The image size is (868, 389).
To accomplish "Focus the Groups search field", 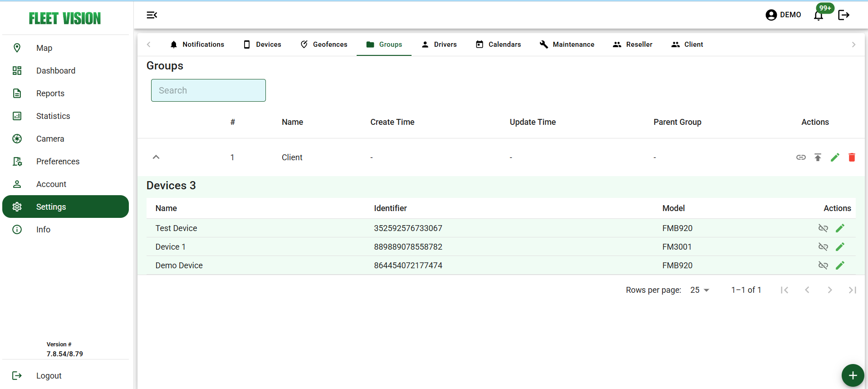I will pos(208,90).
